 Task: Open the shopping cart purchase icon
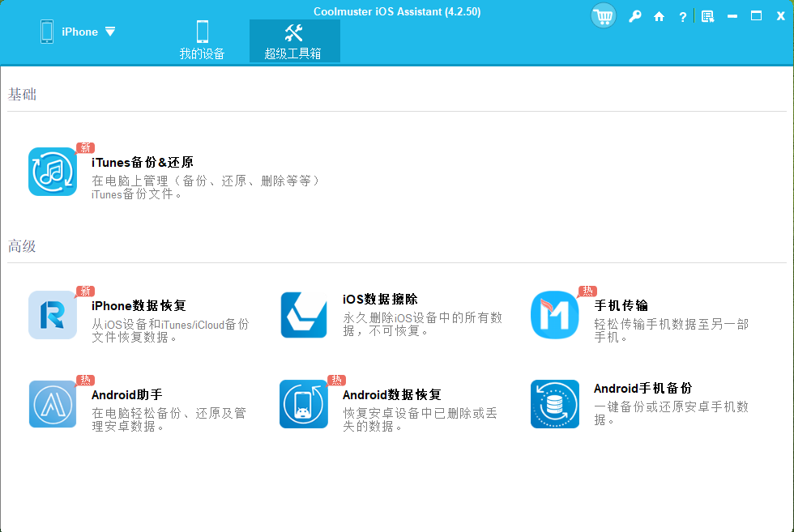[x=603, y=15]
